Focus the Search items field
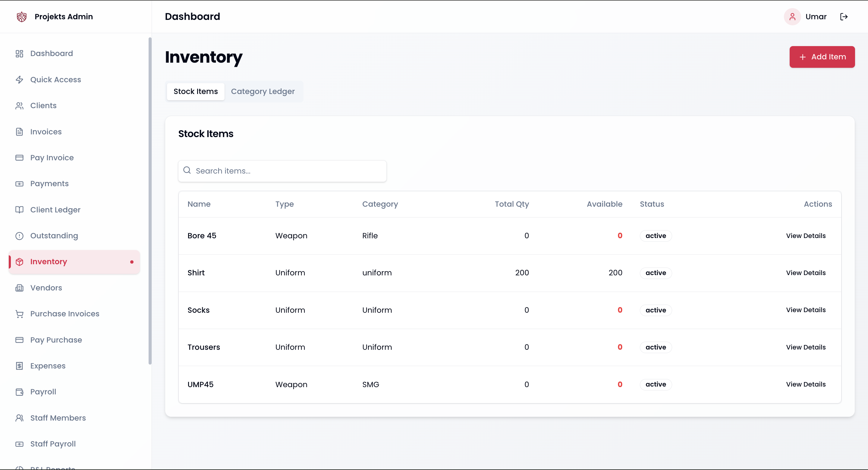This screenshot has width=868, height=470. (x=282, y=171)
